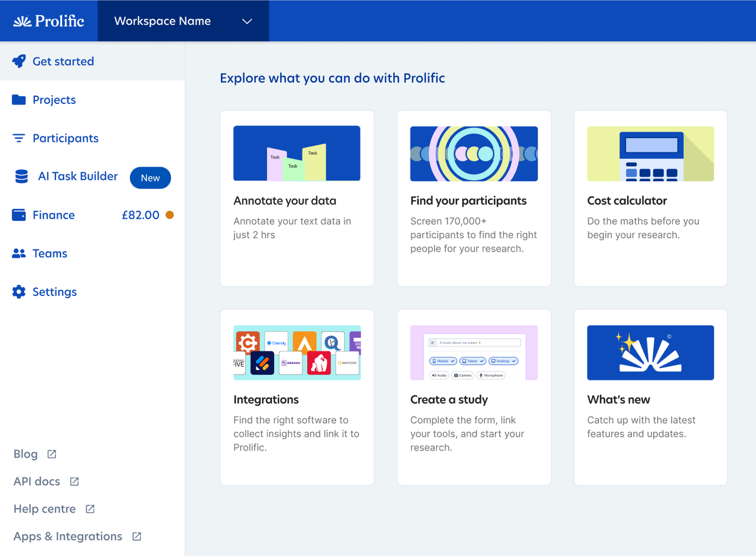Expand the Workspace Name dropdown
The width and height of the screenshot is (756, 556).
point(247,20)
